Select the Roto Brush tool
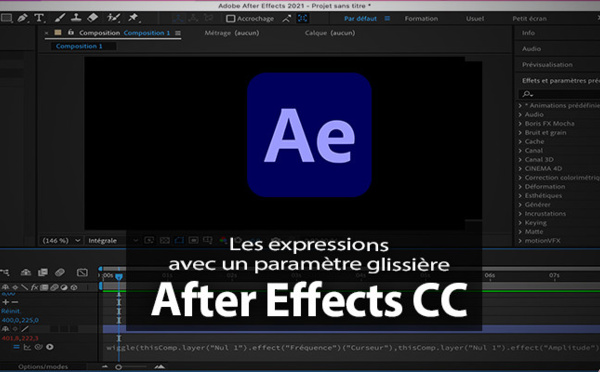600x372 pixels. (x=113, y=18)
